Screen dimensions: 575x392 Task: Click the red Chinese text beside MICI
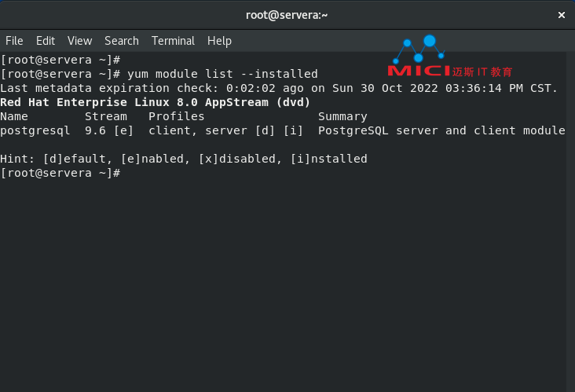[x=482, y=71]
